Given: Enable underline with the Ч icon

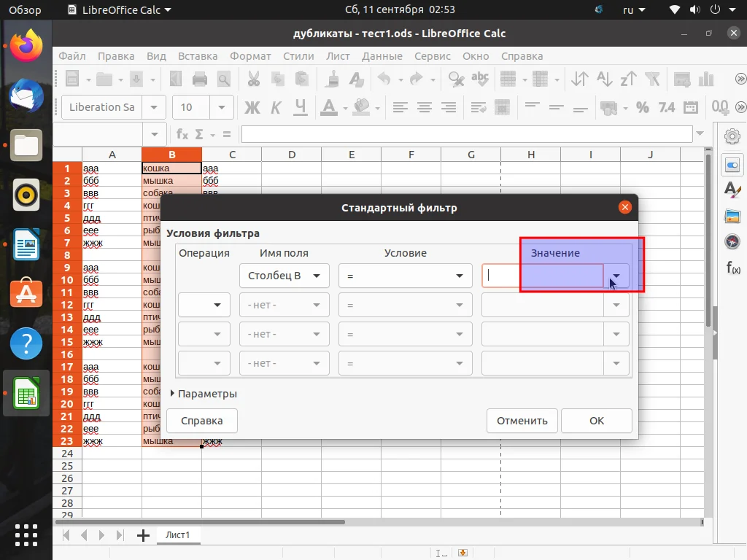Looking at the screenshot, I should pyautogui.click(x=299, y=107).
